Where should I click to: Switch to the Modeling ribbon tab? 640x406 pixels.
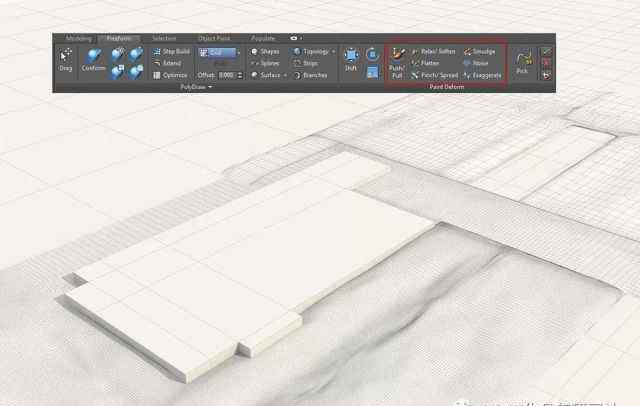click(x=78, y=38)
